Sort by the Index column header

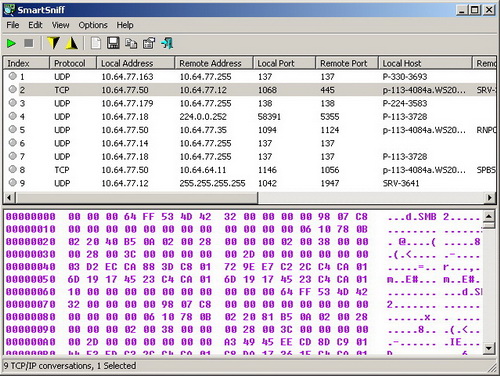pos(26,63)
